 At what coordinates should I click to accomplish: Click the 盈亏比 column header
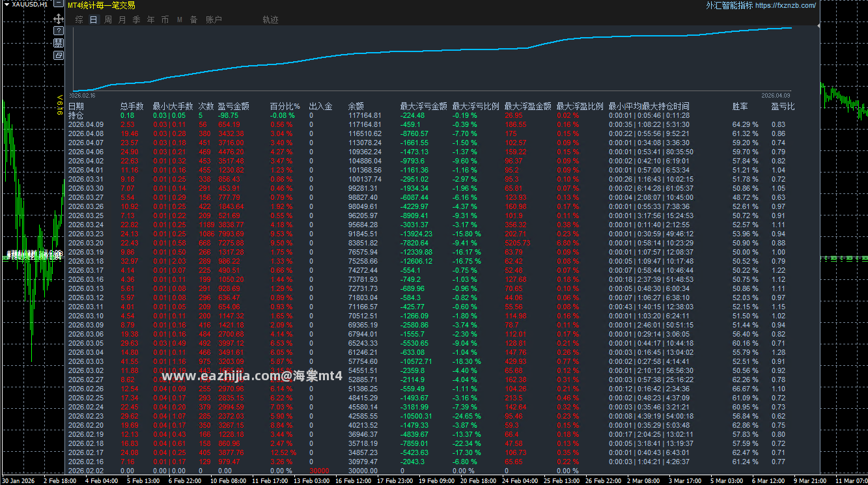[x=783, y=107]
